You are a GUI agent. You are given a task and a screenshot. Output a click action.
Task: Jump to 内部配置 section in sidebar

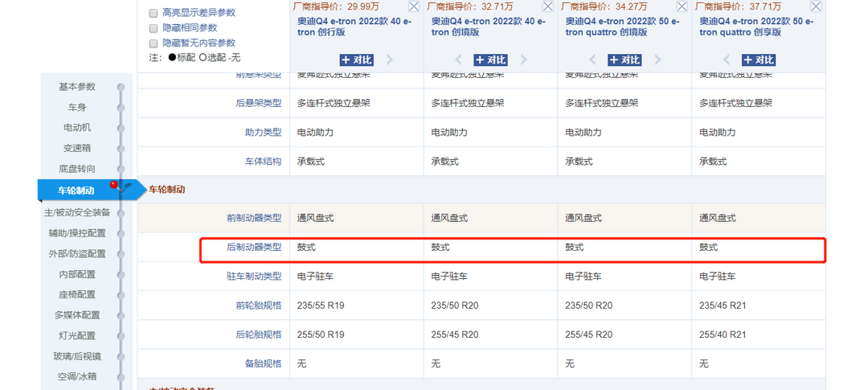tap(77, 274)
